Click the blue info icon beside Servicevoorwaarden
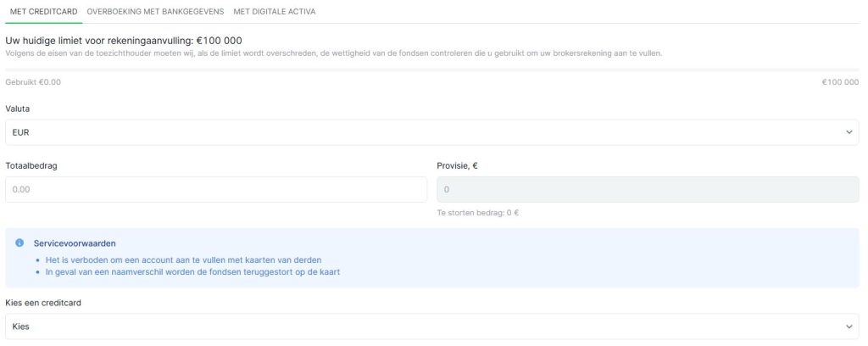This screenshot has height=346, width=868. 19,243
